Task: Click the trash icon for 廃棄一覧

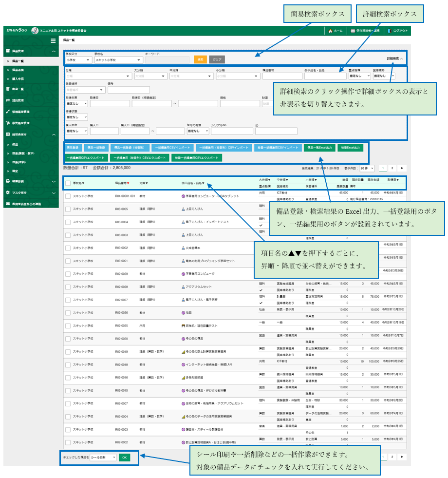Action: pyautogui.click(x=8, y=89)
